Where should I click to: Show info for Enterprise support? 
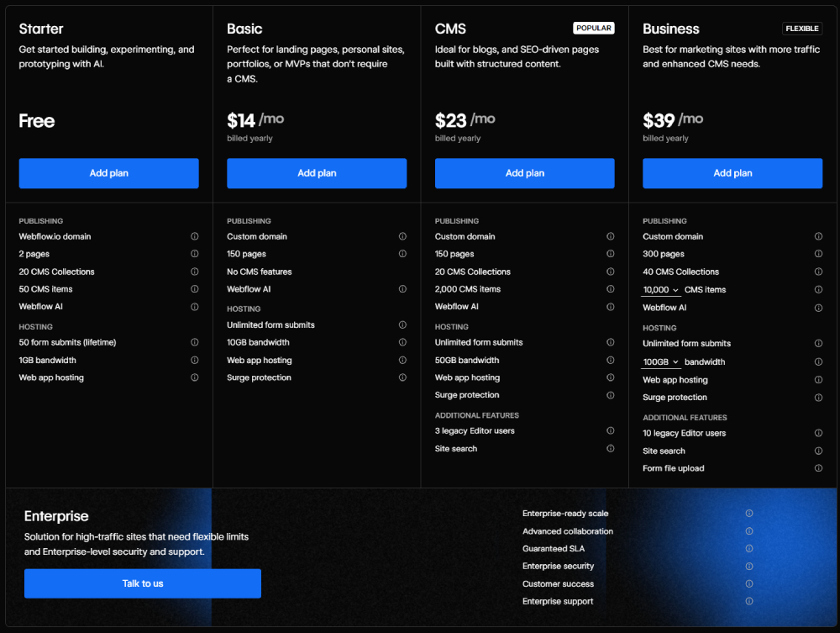tap(749, 601)
